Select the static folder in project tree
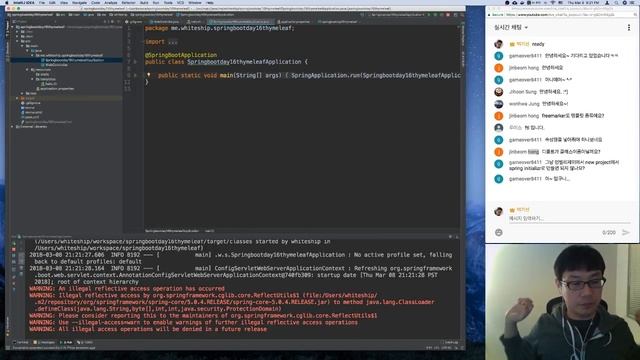 (42, 74)
